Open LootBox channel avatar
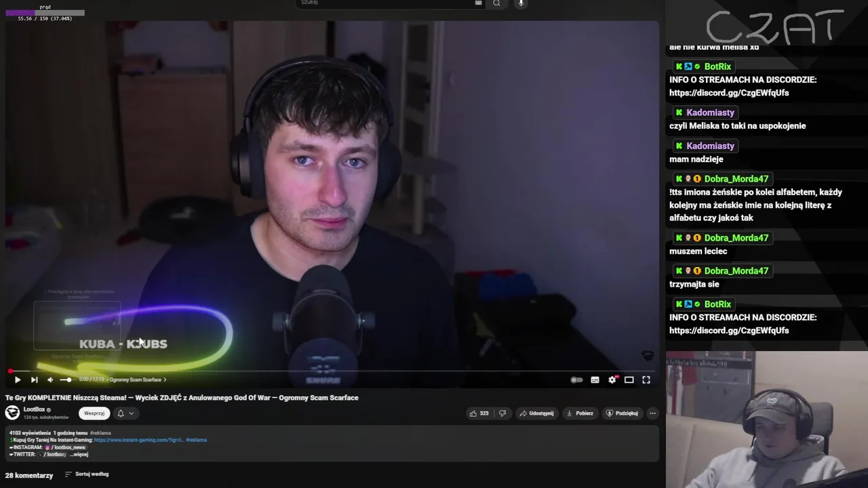This screenshot has width=868, height=488. pyautogui.click(x=12, y=412)
